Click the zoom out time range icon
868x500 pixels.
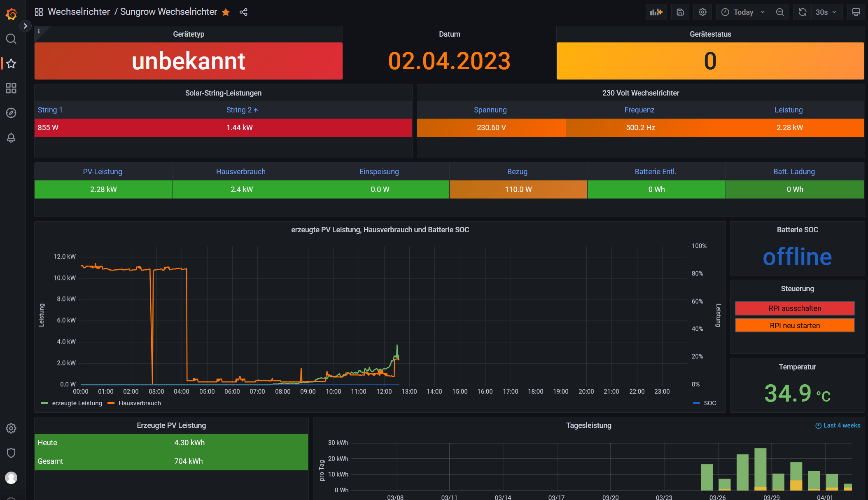coord(780,12)
